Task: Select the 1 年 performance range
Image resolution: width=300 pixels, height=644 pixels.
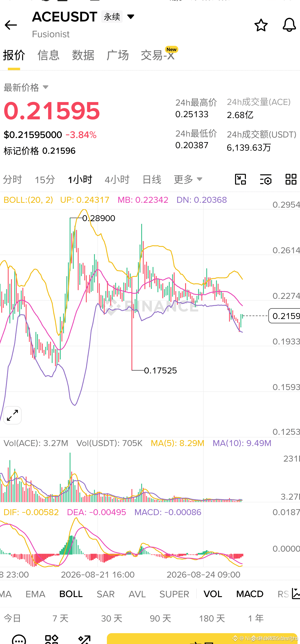Action: 256,619
